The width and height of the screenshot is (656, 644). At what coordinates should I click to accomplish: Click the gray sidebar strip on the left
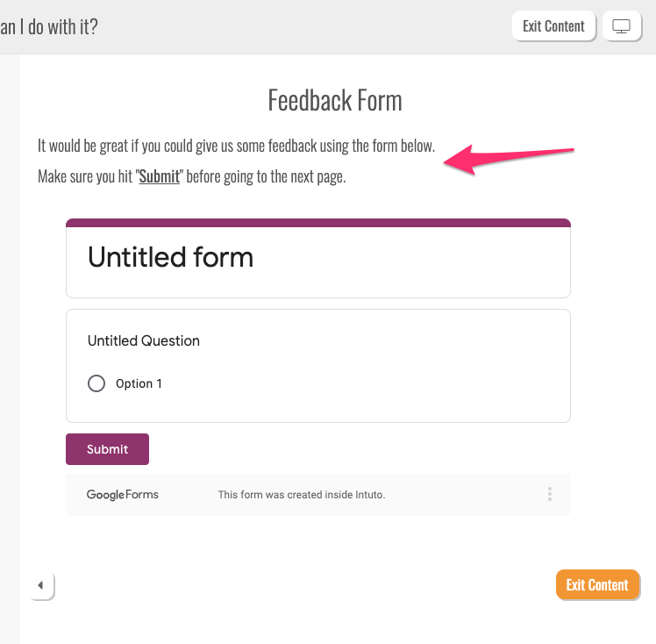[10, 351]
